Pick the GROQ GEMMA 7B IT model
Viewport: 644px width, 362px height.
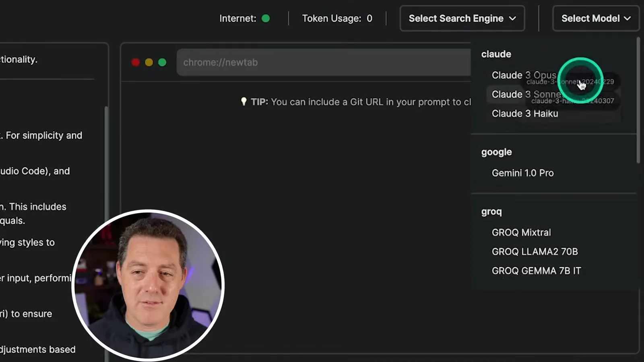pos(536,271)
